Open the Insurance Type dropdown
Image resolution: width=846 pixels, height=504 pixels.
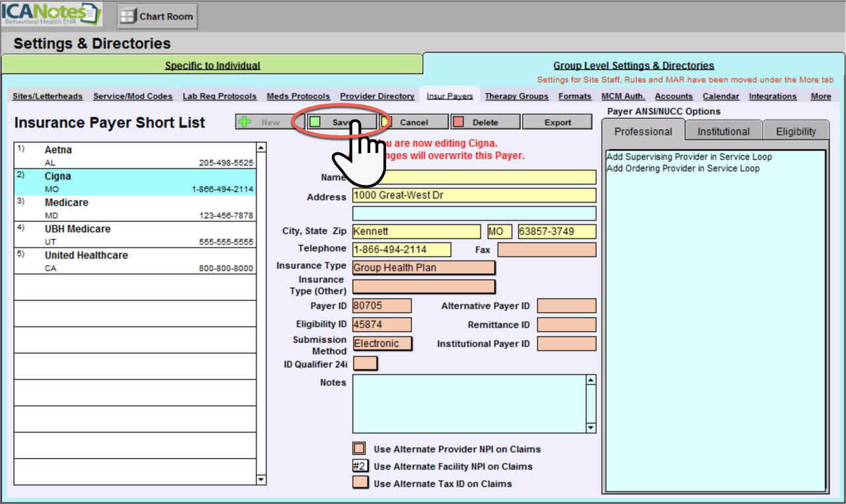[424, 267]
